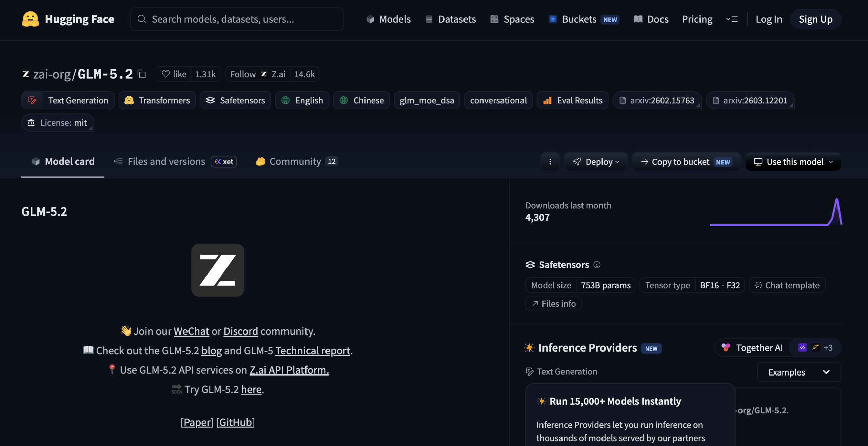The height and width of the screenshot is (446, 868).
Task: Open the Files info link
Action: coord(553,304)
